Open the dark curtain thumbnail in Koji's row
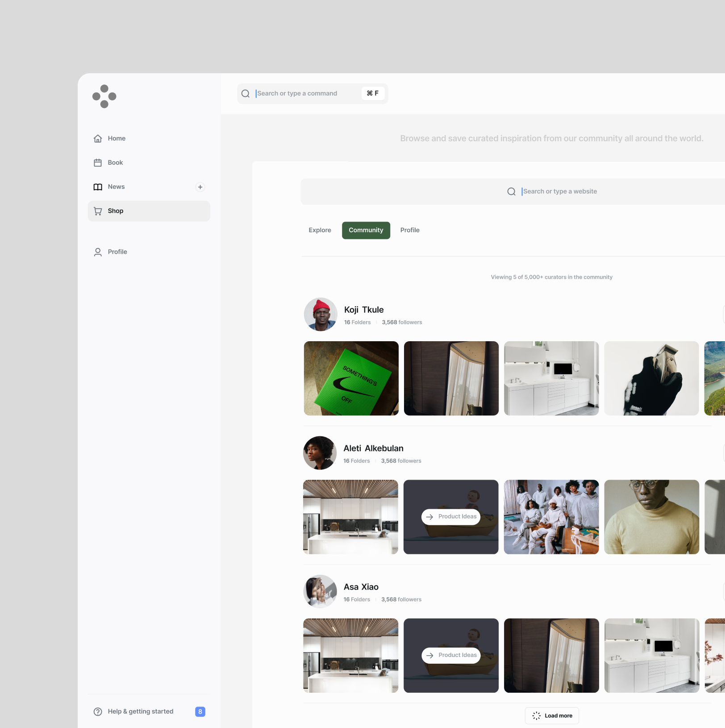Image resolution: width=725 pixels, height=728 pixels. tap(451, 378)
